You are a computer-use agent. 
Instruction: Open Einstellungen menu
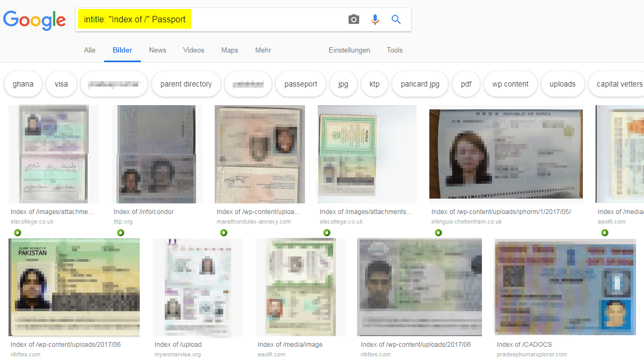[349, 50]
